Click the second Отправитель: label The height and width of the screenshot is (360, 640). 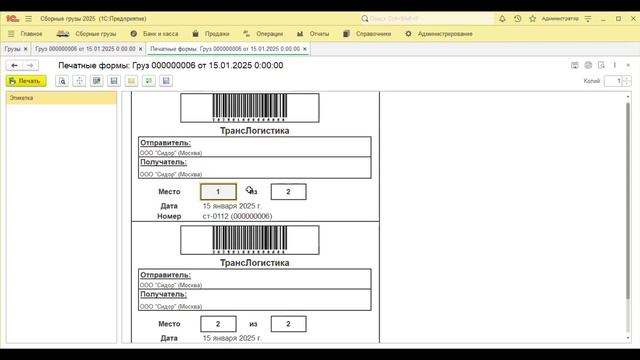point(165,275)
